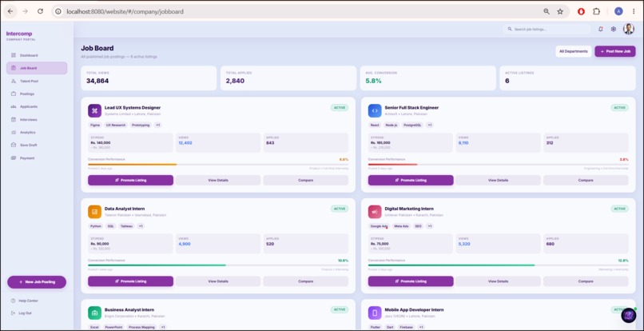Click Digital Marketing Intern green conversion bar
Image resolution: width=644 pixels, height=331 pixels.
pos(451,265)
